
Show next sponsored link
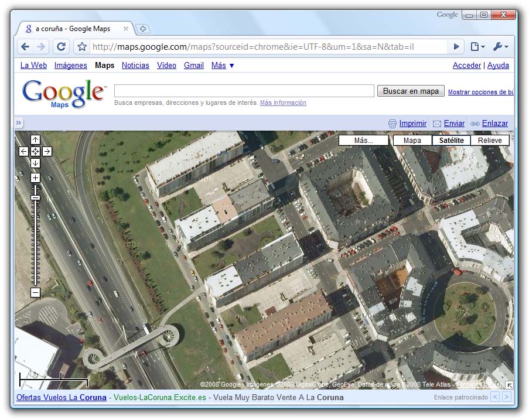[506, 397]
